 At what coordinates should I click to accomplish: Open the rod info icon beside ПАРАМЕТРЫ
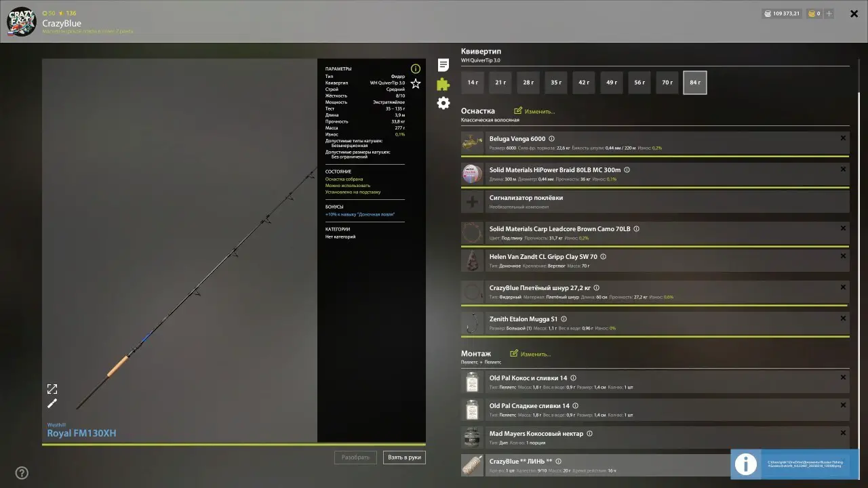point(416,68)
